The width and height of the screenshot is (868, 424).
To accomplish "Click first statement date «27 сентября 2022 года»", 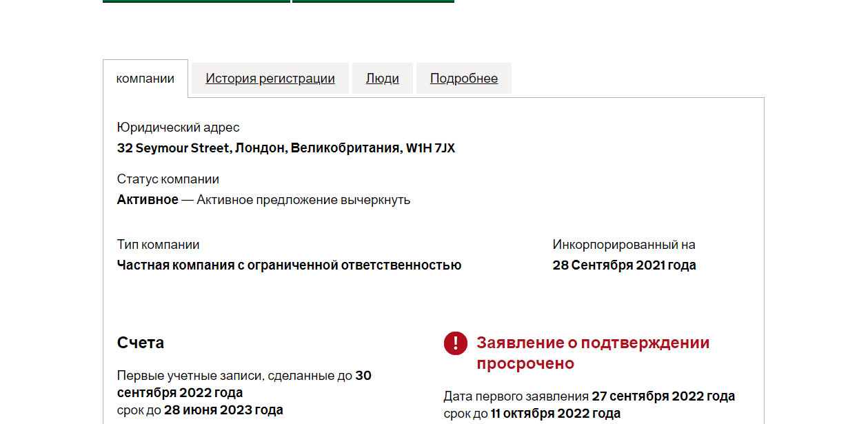I will click(663, 396).
